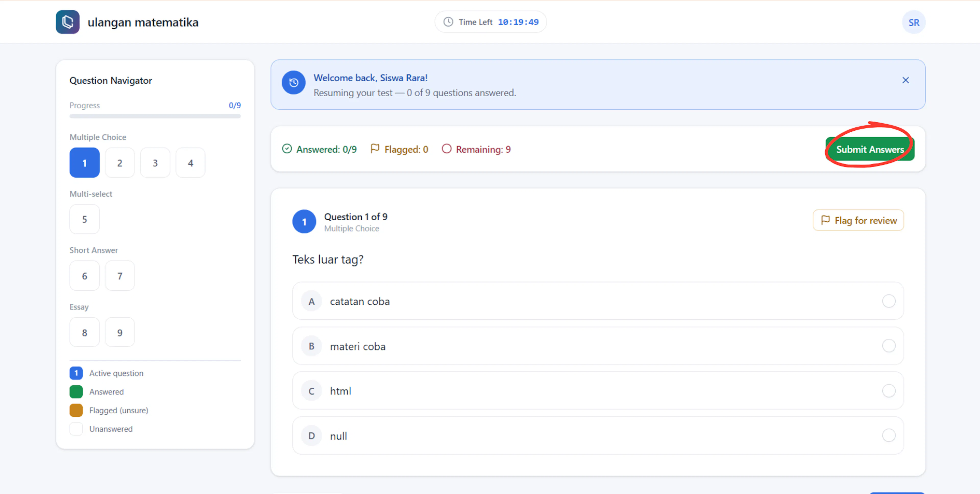The height and width of the screenshot is (494, 980).
Task: Dismiss the Welcome back banner
Action: [x=905, y=80]
